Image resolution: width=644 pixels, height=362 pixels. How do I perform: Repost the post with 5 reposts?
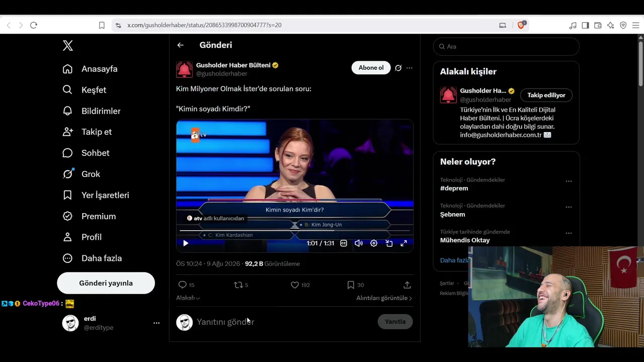241,285
